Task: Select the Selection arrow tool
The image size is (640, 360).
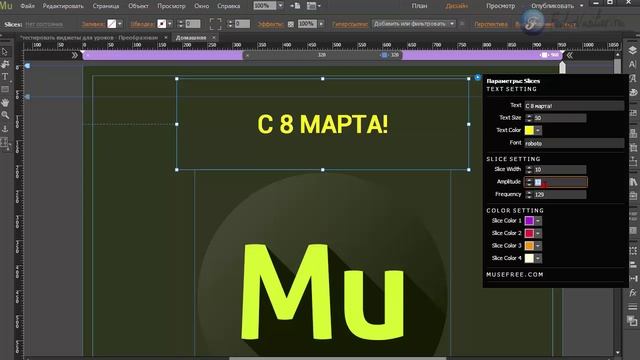Action: (5, 52)
